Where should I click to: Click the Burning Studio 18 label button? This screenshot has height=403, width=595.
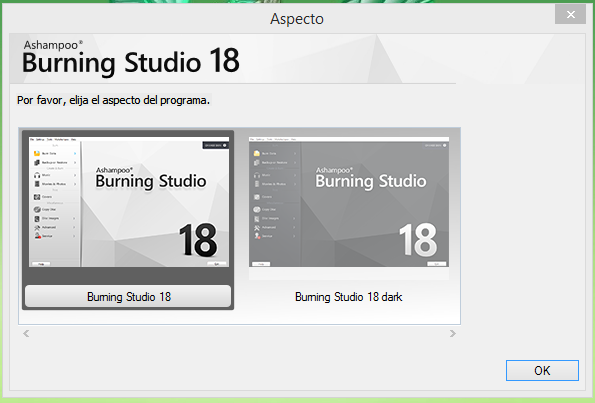(x=128, y=296)
